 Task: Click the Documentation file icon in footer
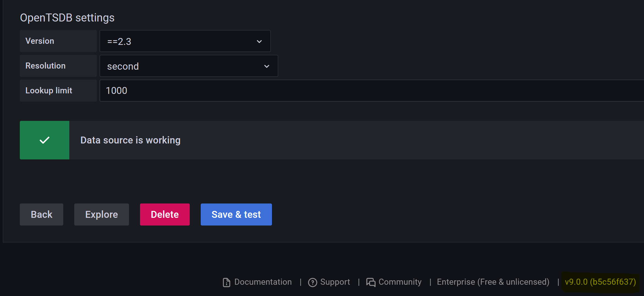point(226,282)
